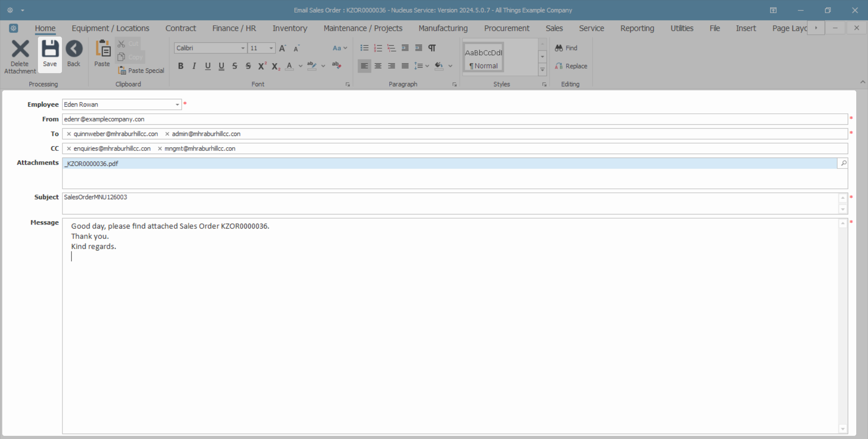Pick the font color swatch
The image size is (868, 439).
[290, 66]
